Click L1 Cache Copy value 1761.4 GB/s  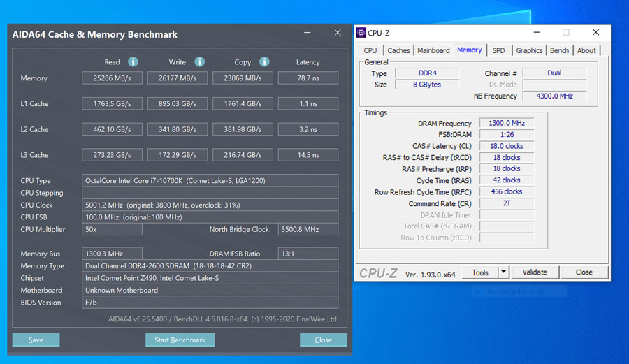243,104
